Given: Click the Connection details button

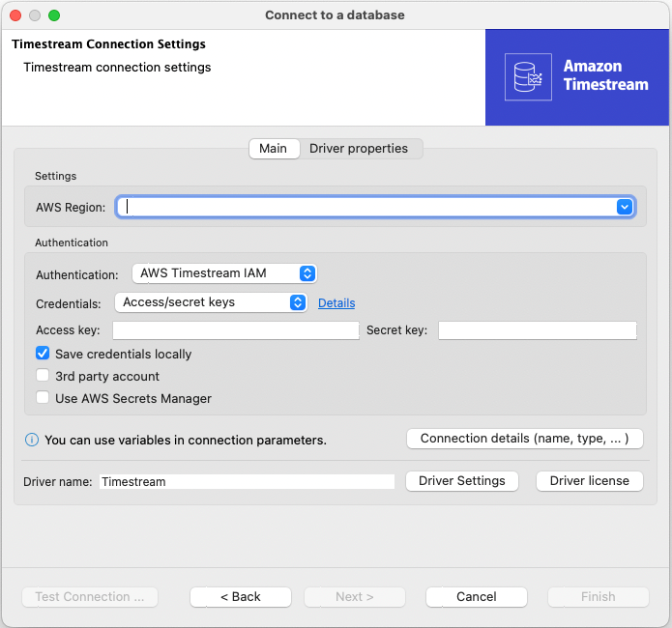Looking at the screenshot, I should [525, 439].
